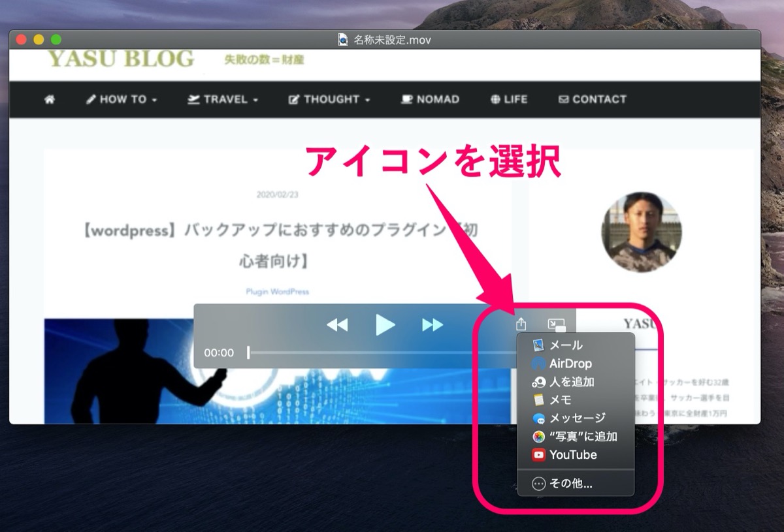Click the YASU BLOG site logo
Screen dimensions: 784x532
pos(121,59)
